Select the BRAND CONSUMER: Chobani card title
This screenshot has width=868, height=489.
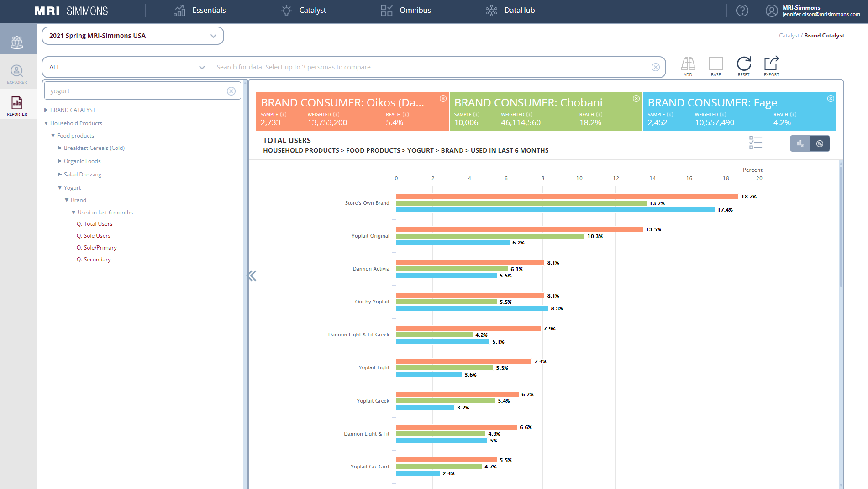[528, 103]
